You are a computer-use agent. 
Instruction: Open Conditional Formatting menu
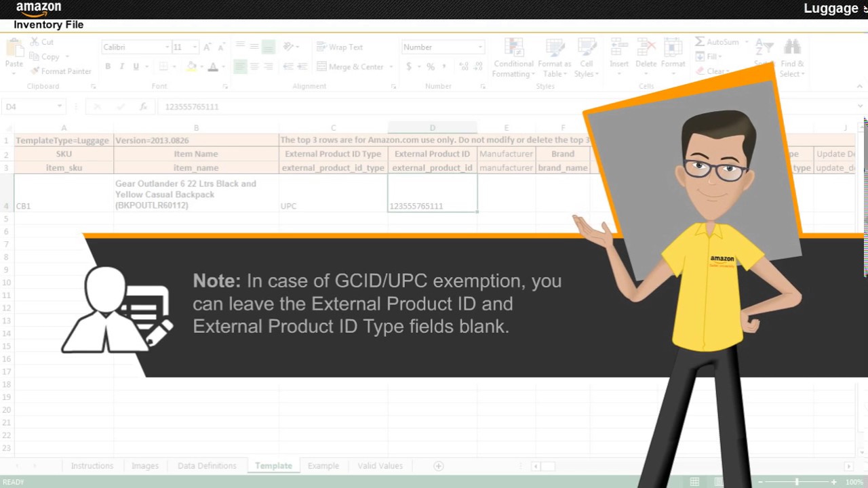tap(513, 58)
